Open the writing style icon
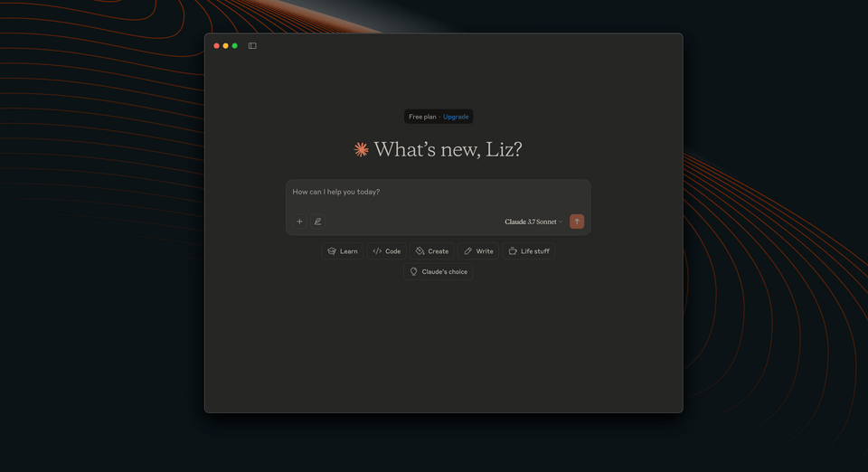Image resolution: width=868 pixels, height=472 pixels. 317,222
